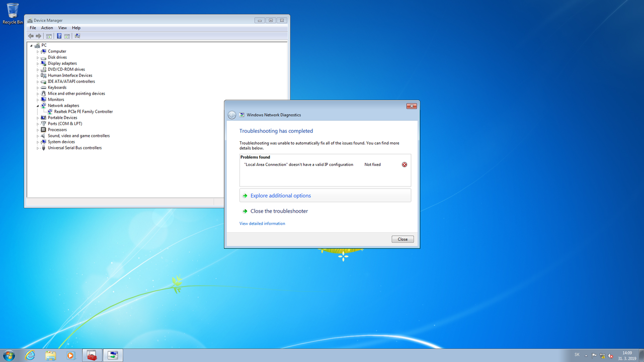Image resolution: width=644 pixels, height=362 pixels.
Task: Select the Monitors row
Action: click(56, 100)
